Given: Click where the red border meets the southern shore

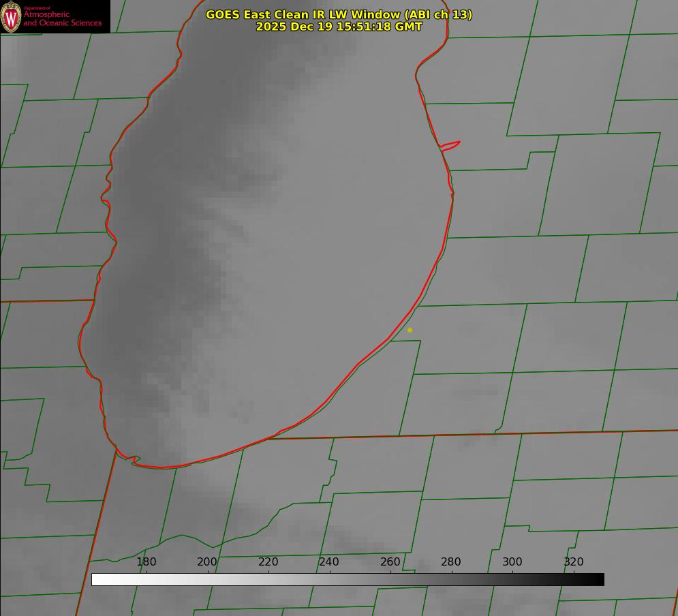Looking at the screenshot, I should pos(268,439).
